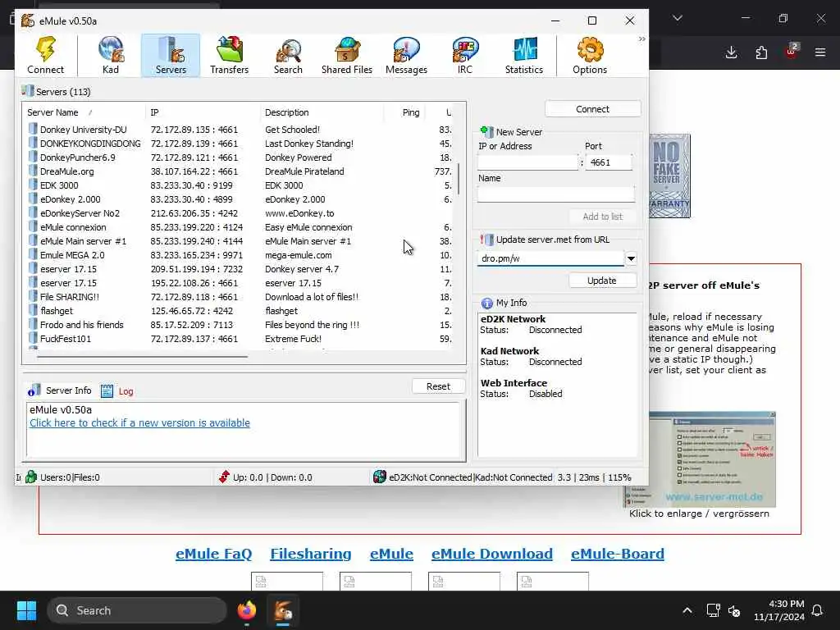
Task: Click the Connect button in right panel
Action: 592,109
